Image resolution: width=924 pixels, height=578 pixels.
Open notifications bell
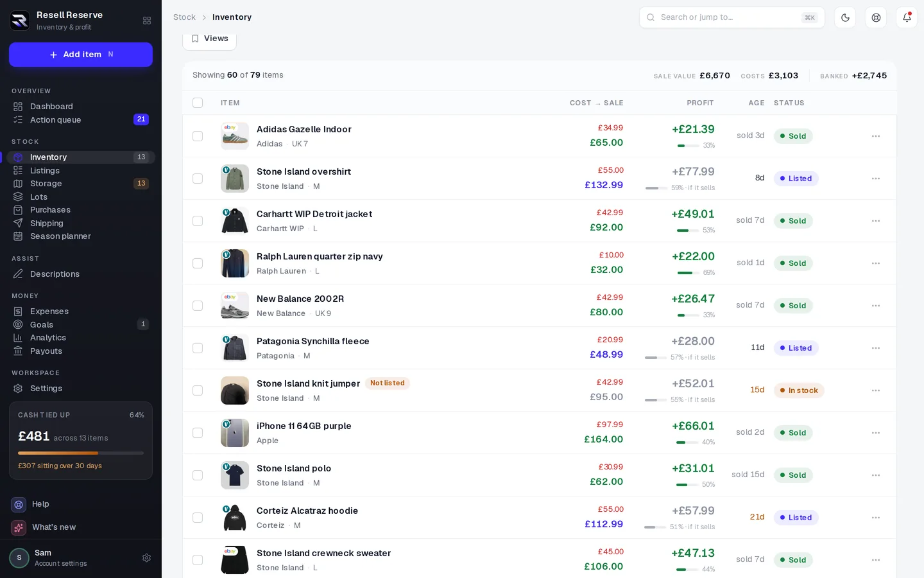907,17
